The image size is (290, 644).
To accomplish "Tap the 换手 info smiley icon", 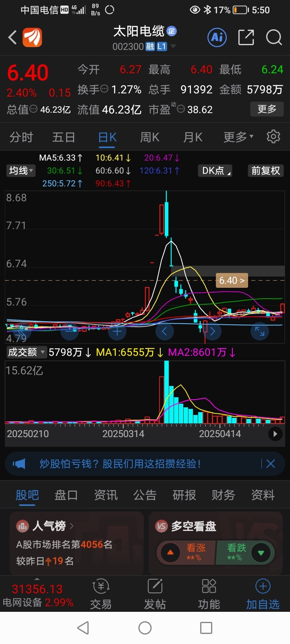I will (104, 89).
